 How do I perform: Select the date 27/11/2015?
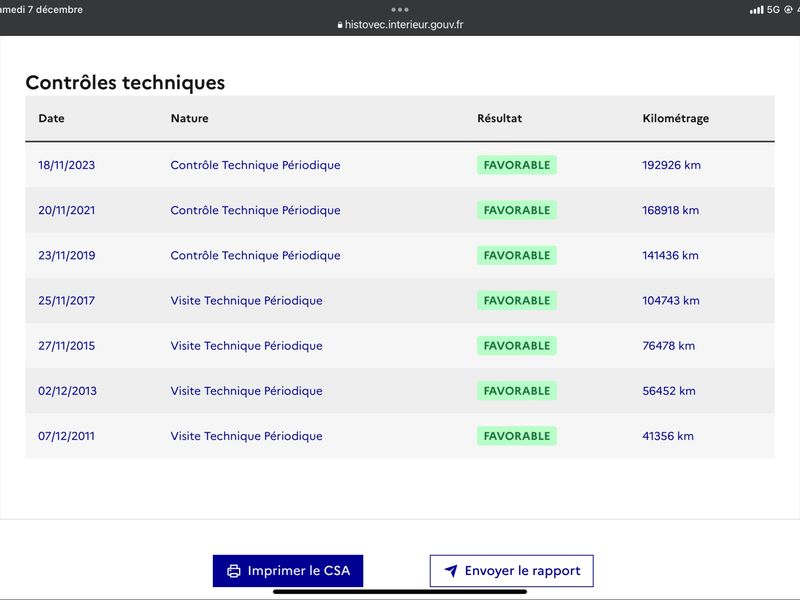click(66, 346)
